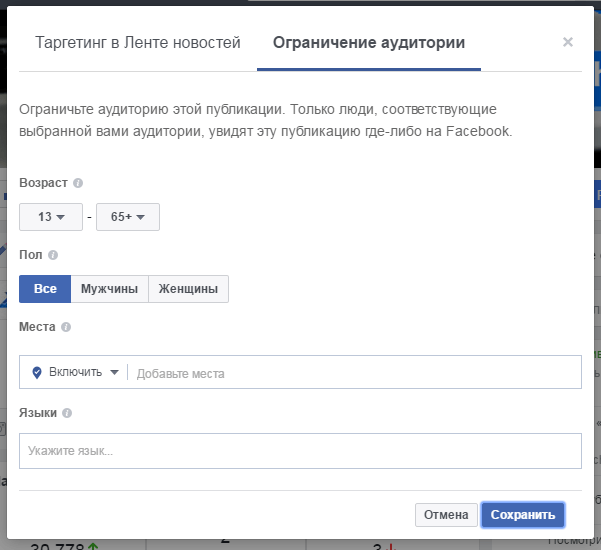Open info tooltip next to Пол
The image size is (601, 550).
click(x=53, y=255)
